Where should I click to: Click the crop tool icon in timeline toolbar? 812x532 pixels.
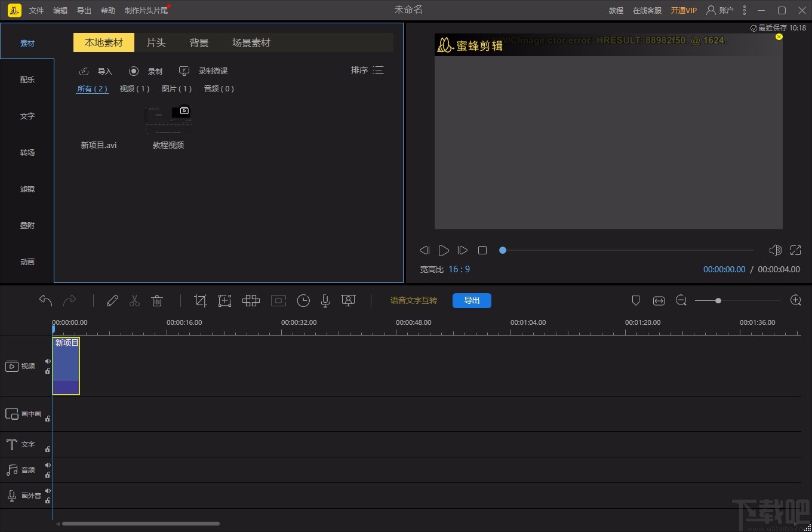pyautogui.click(x=201, y=301)
